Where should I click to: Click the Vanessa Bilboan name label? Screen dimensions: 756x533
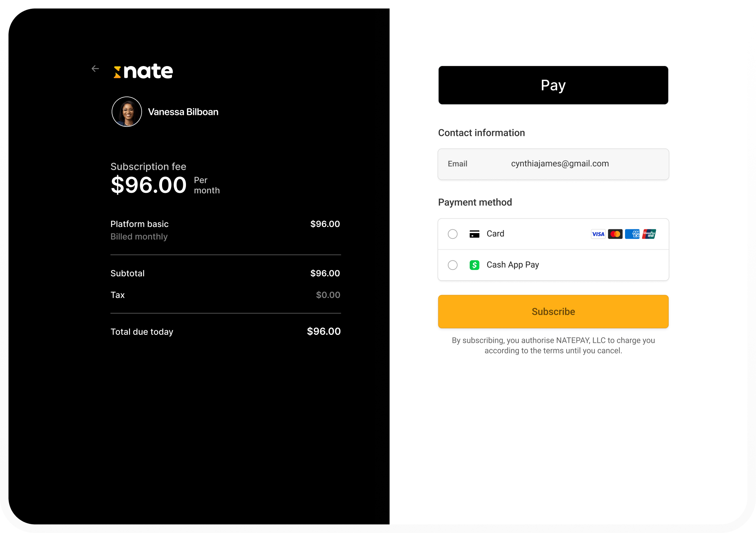coord(184,112)
